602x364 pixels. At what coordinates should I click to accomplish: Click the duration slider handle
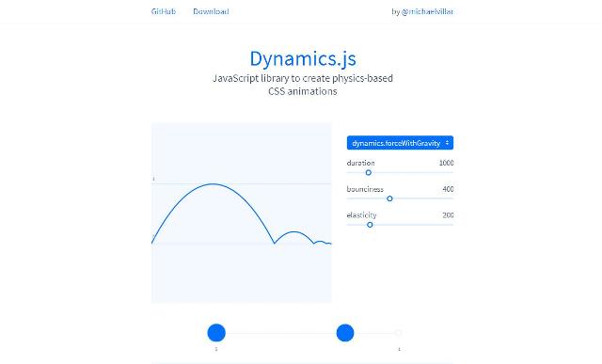(368, 172)
